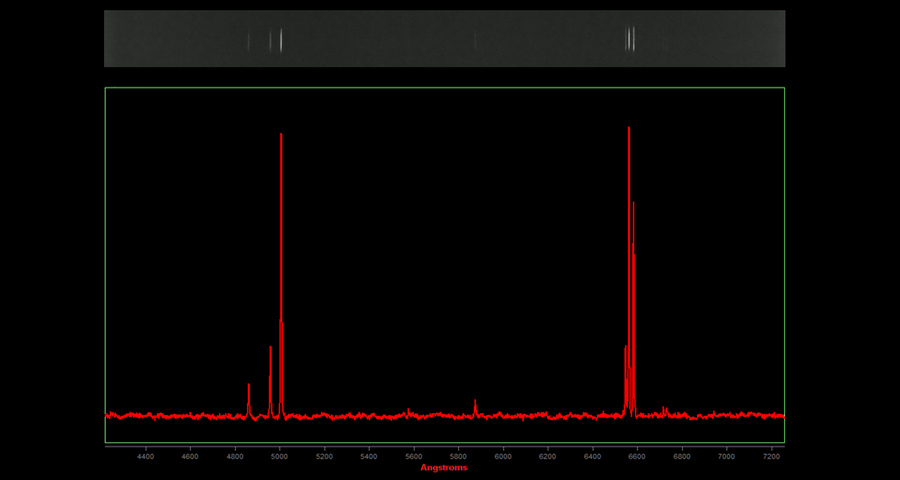This screenshot has width=900, height=480.
Task: Click the 6600 axis tick label
Action: point(637,456)
